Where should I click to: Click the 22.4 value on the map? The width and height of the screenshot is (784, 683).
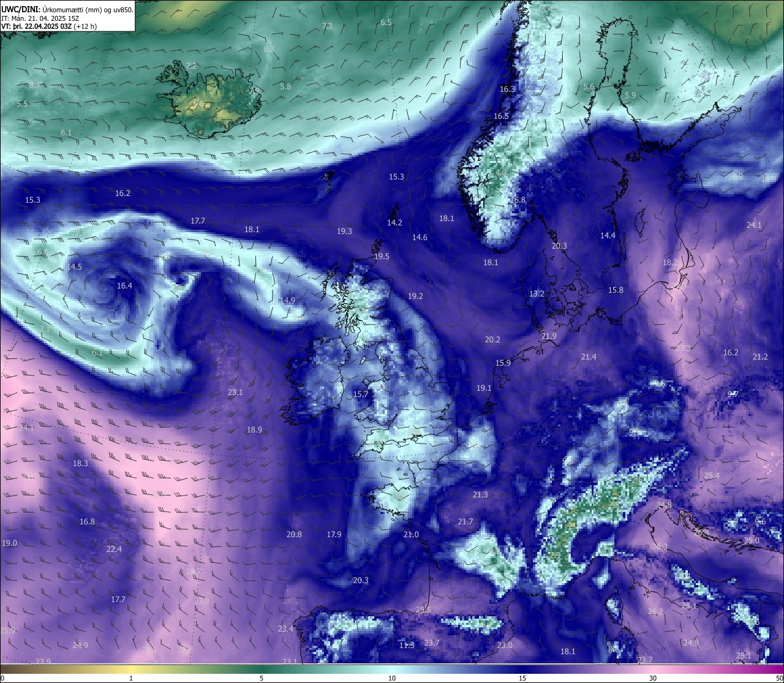coord(114,549)
